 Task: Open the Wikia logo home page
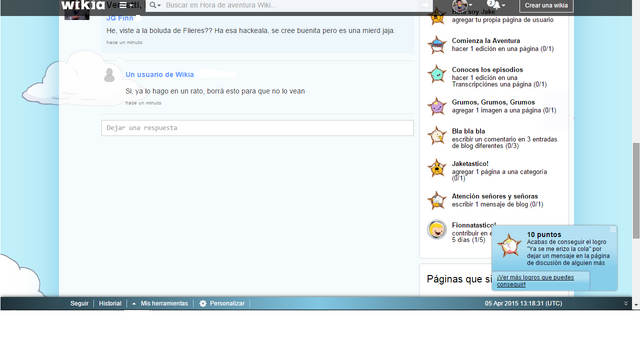tap(83, 5)
